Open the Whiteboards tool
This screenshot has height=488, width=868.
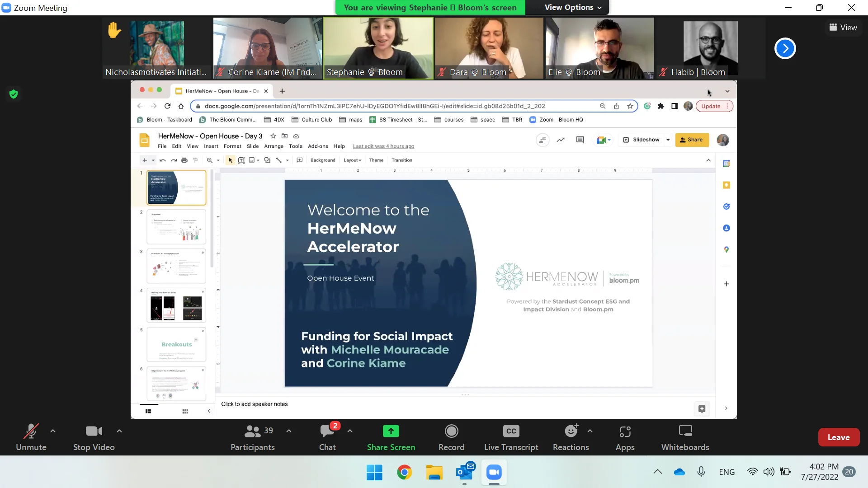coord(685,431)
